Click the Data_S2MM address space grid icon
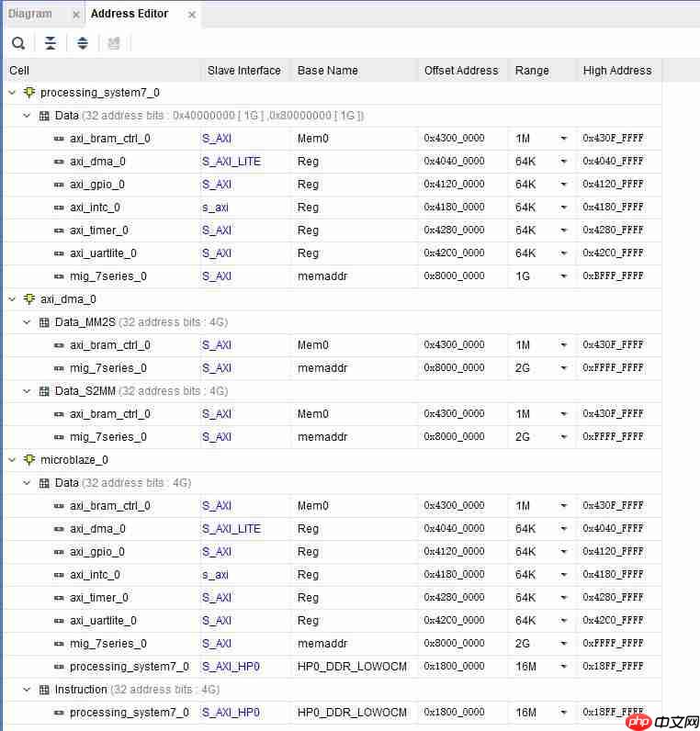The height and width of the screenshot is (731, 700). coord(44,391)
